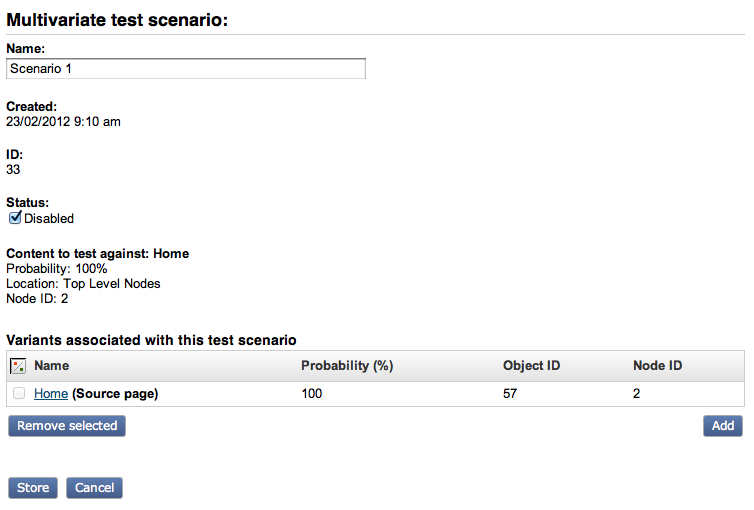Open the Home variant link
Screen dimensions: 754x510
pyautogui.click(x=51, y=394)
